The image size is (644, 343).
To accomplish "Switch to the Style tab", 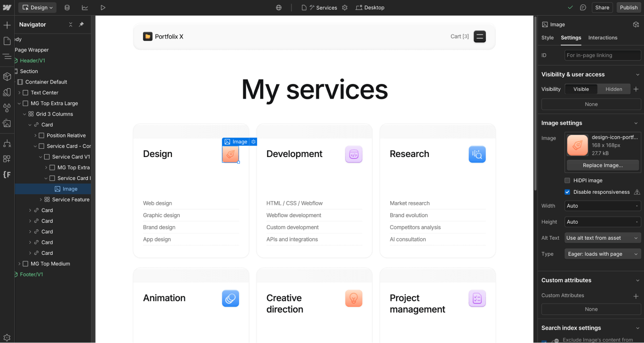I will pos(547,38).
